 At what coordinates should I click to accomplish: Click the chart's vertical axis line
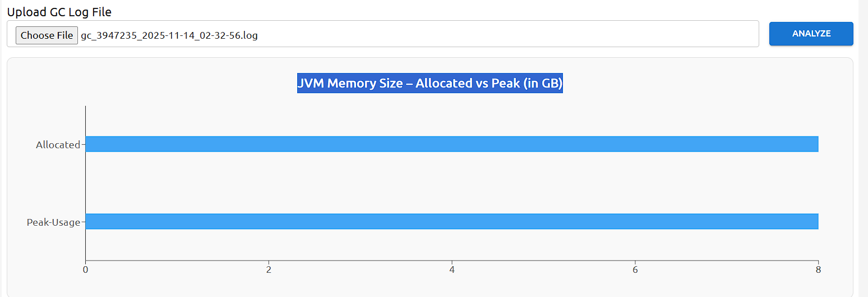coord(85,183)
